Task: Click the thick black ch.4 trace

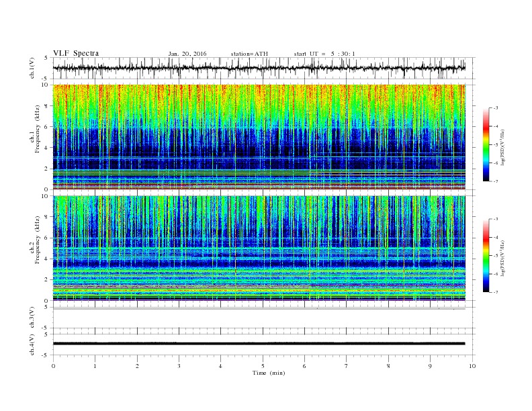Action: click(x=259, y=344)
